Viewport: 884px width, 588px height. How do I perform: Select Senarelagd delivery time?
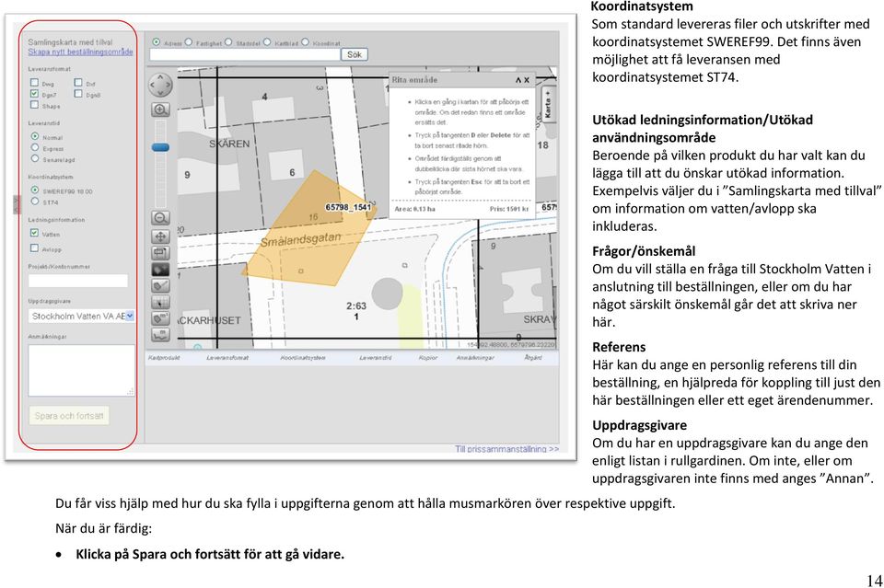tap(35, 159)
